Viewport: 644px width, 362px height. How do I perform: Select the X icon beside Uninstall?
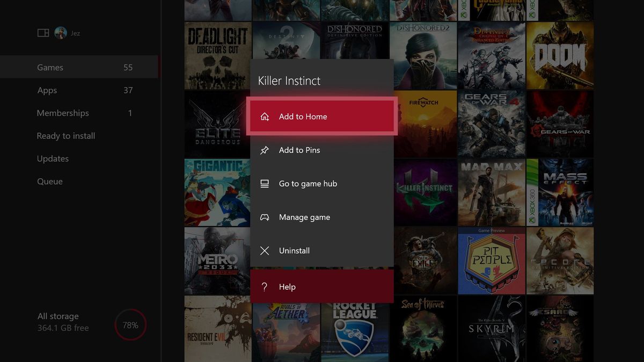(265, 250)
